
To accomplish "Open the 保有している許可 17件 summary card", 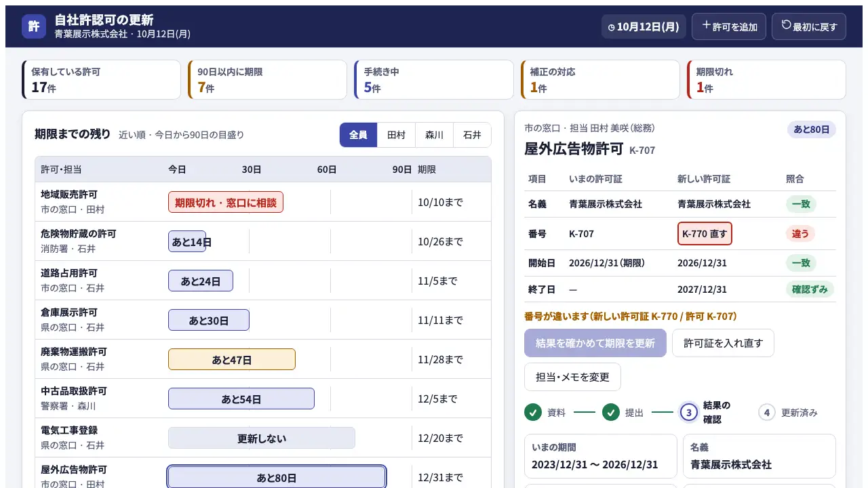I will click(x=102, y=79).
